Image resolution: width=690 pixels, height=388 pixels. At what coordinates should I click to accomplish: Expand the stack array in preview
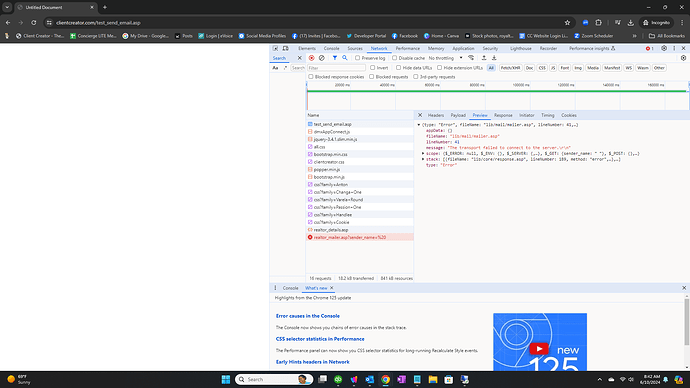point(423,159)
